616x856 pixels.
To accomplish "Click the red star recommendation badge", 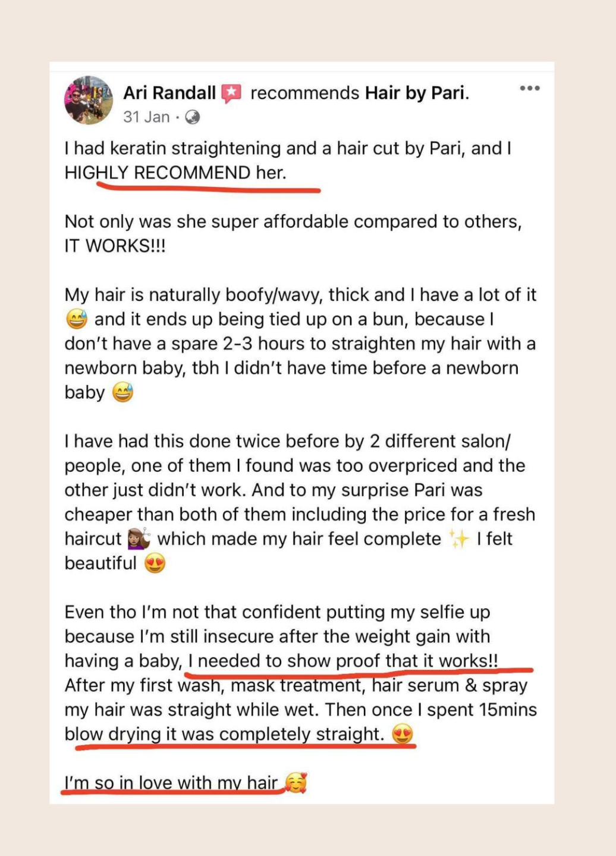I will pos(231,94).
